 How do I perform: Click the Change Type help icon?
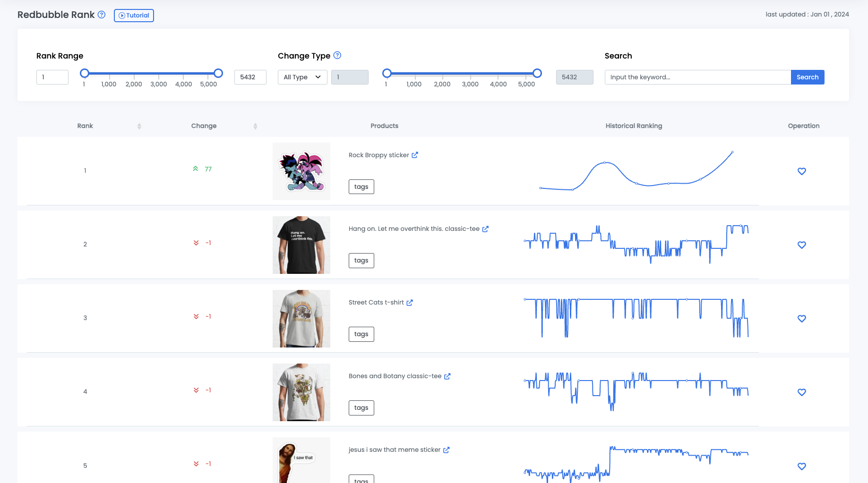[x=337, y=55]
